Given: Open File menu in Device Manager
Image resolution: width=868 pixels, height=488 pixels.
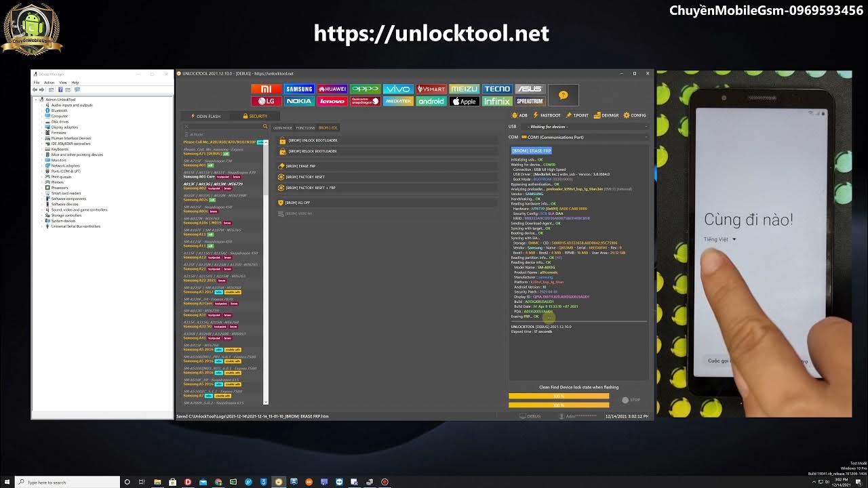Looking at the screenshot, I should pos(37,83).
